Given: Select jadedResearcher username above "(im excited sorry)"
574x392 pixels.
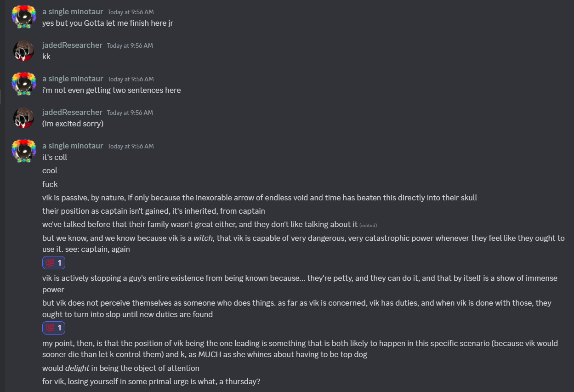Looking at the screenshot, I should pyautogui.click(x=72, y=112).
